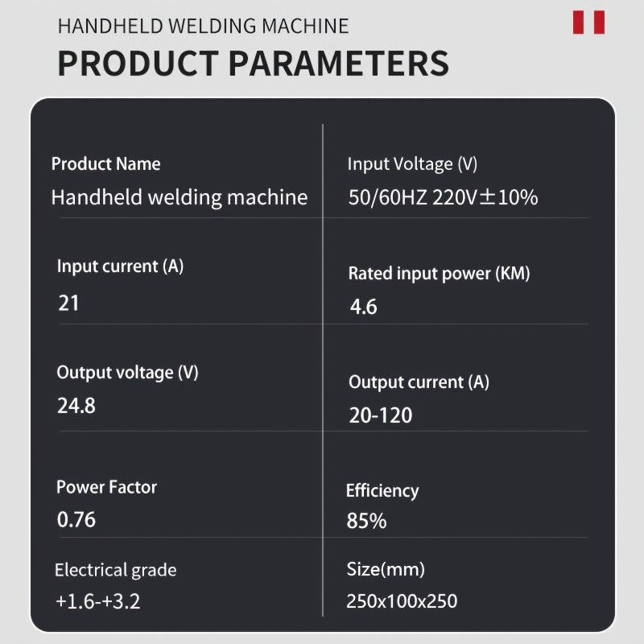Select the +1.6-+3.2 electrical grade value

[97, 601]
